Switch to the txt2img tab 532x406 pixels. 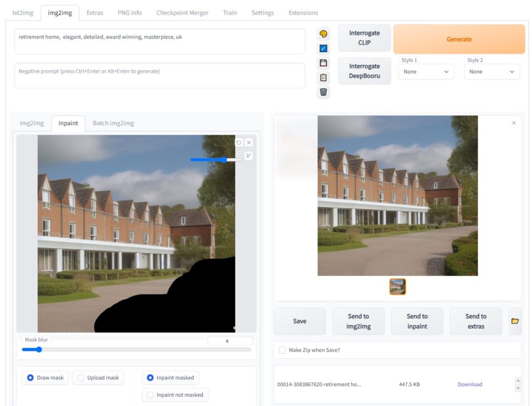(23, 13)
